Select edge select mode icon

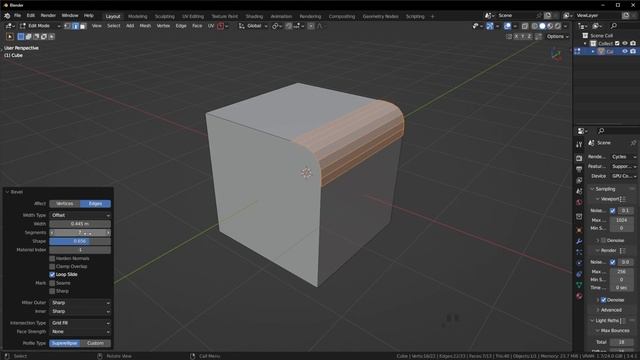pyautogui.click(x=75, y=26)
